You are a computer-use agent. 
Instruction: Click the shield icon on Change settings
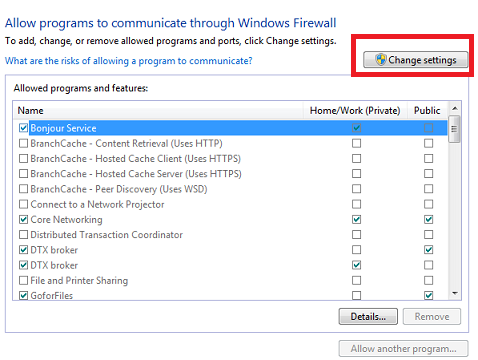(x=380, y=60)
